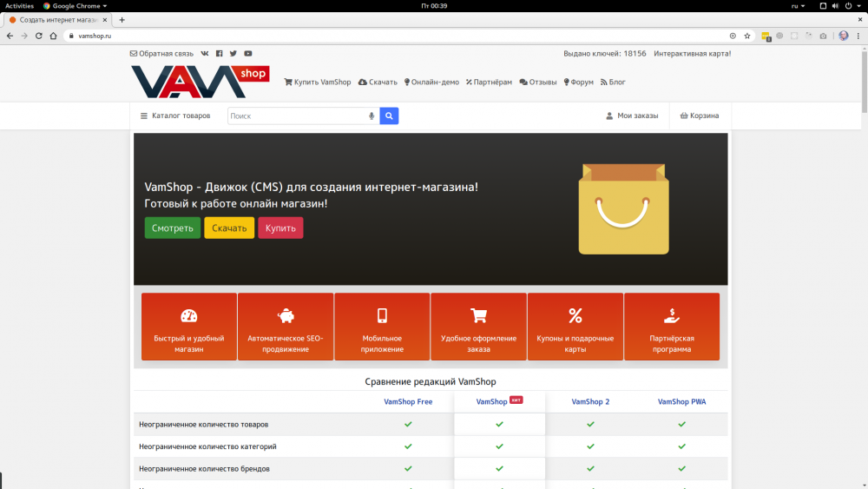Open the YouTube social icon
Viewport: 868px width, 489px height.
click(248, 54)
